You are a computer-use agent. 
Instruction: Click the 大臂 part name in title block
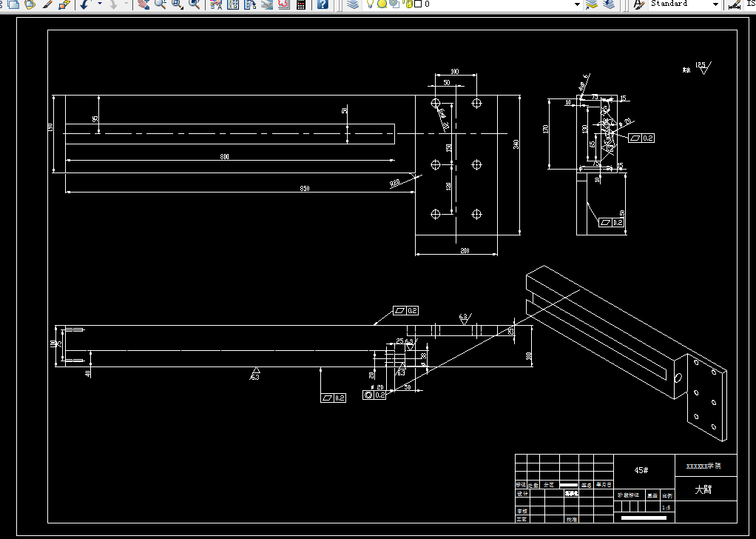[703, 489]
